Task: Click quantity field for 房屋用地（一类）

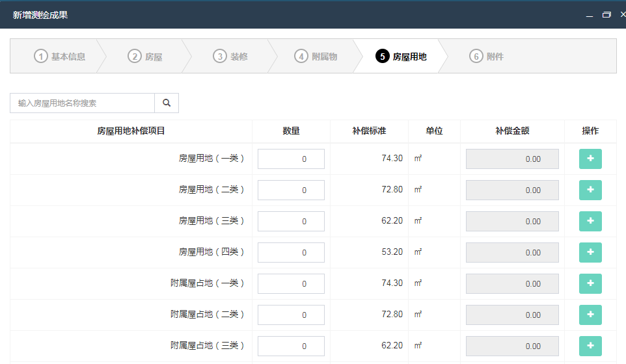Action: (x=291, y=159)
